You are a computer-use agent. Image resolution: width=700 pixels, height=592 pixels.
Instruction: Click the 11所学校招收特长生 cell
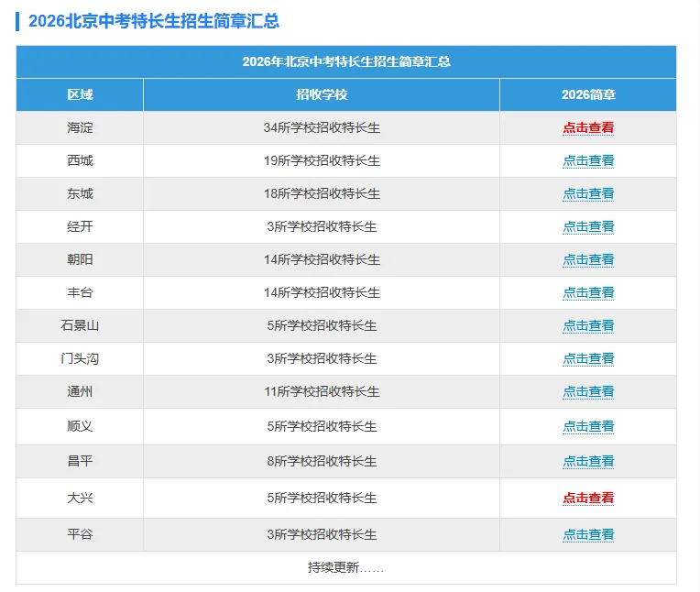coord(322,392)
